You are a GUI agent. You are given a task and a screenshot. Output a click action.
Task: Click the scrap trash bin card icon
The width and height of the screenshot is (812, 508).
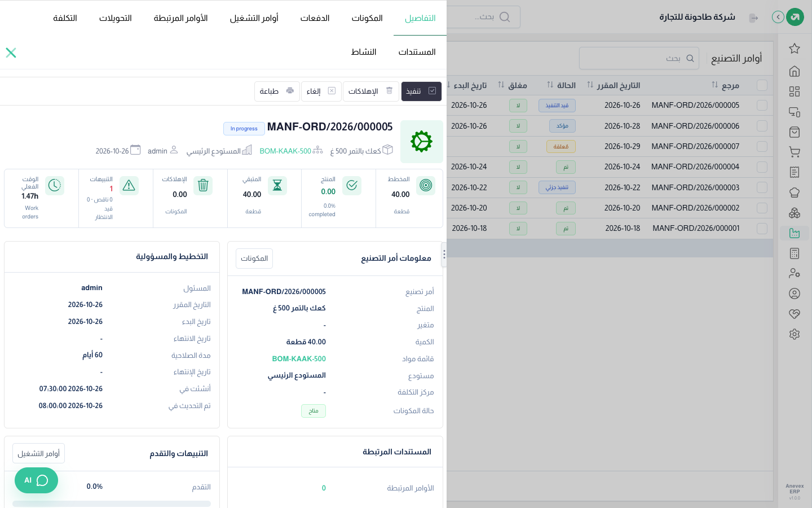coord(203,185)
